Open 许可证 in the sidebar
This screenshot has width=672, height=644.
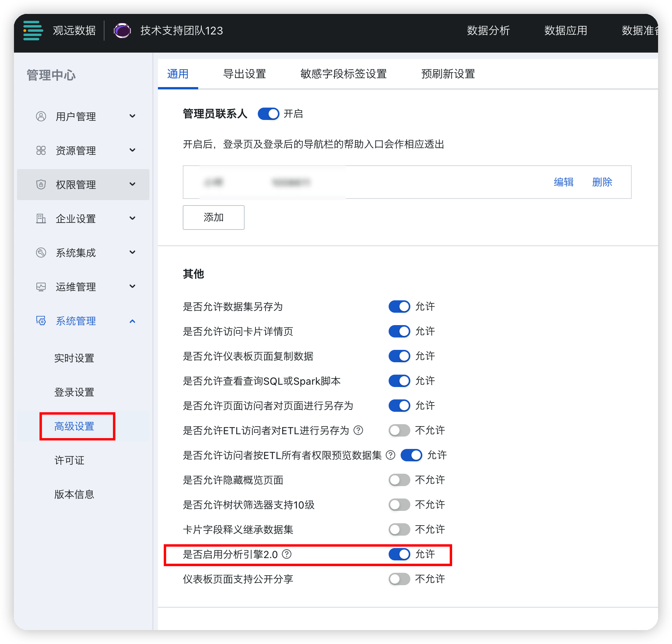click(69, 460)
